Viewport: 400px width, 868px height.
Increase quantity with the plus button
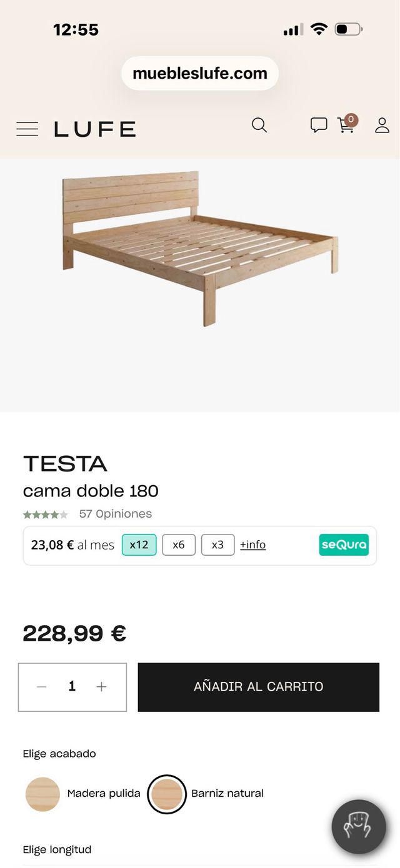click(x=102, y=687)
